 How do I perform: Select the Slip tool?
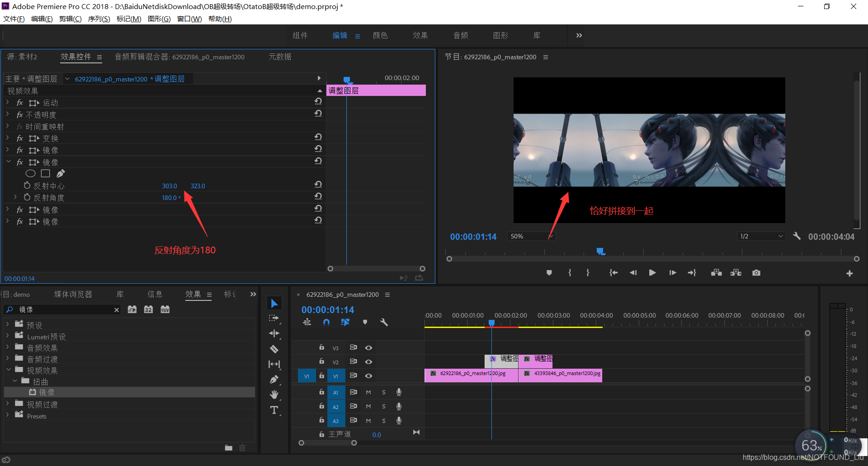(x=274, y=364)
